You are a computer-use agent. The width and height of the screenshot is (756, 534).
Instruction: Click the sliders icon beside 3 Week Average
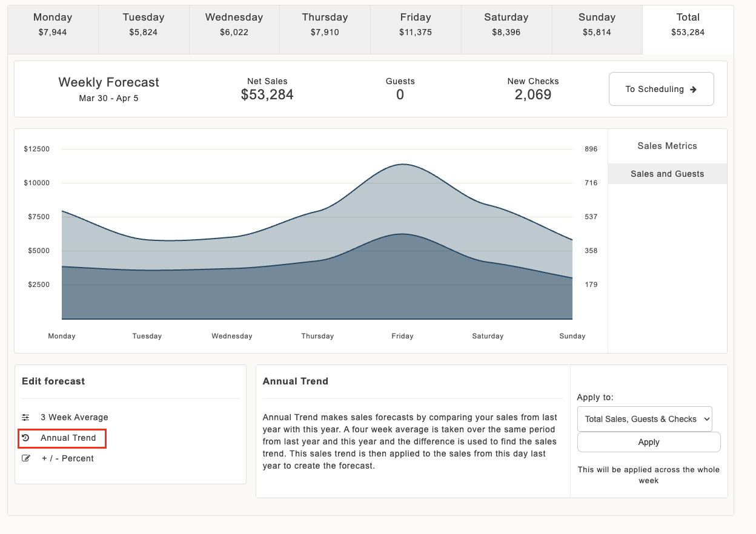(25, 417)
